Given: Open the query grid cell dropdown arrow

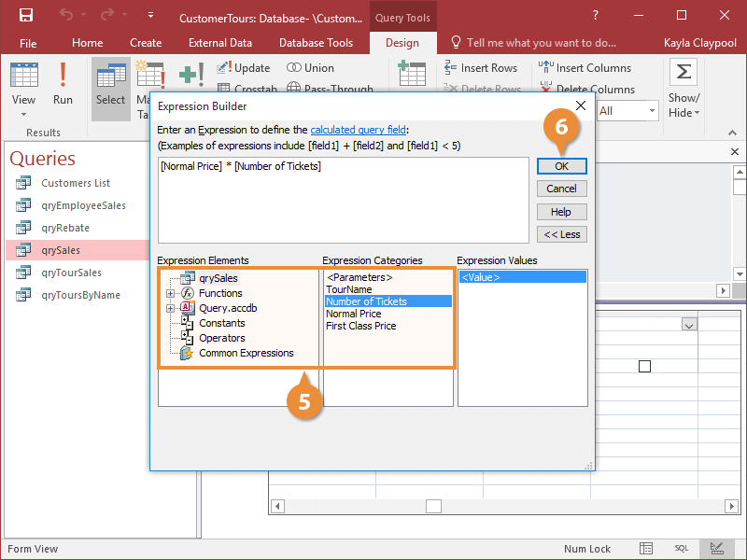Looking at the screenshot, I should [x=689, y=325].
